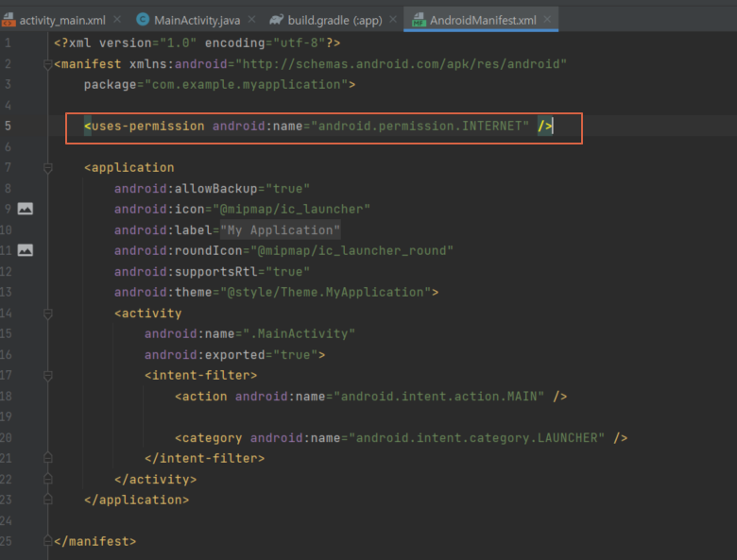Image resolution: width=737 pixels, height=560 pixels.
Task: Switch to the MainActivity.java tab
Action: [x=197, y=20]
